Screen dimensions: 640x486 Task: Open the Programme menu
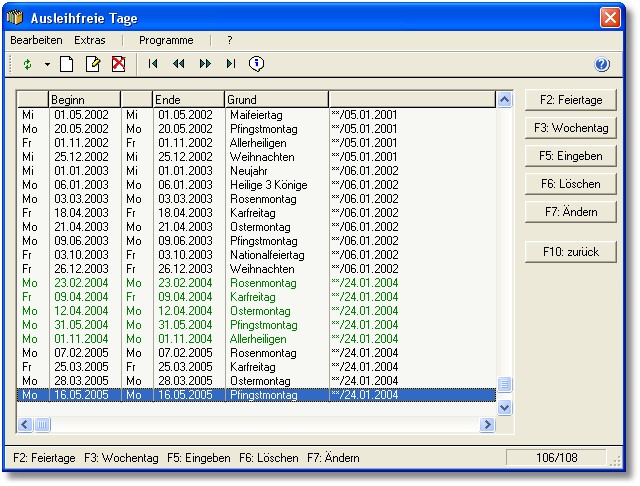pyautogui.click(x=166, y=40)
